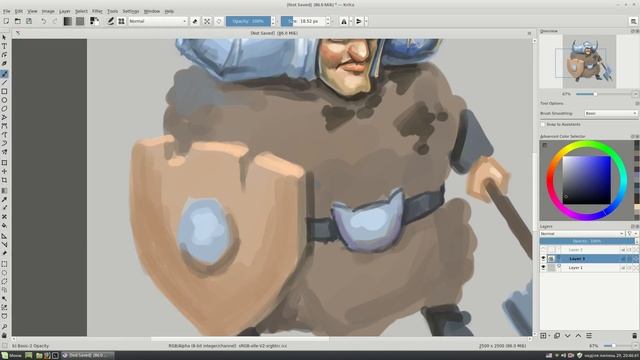Viewport: 640px width, 360px height.
Task: Open the brush presets chooser
Action: point(121,21)
